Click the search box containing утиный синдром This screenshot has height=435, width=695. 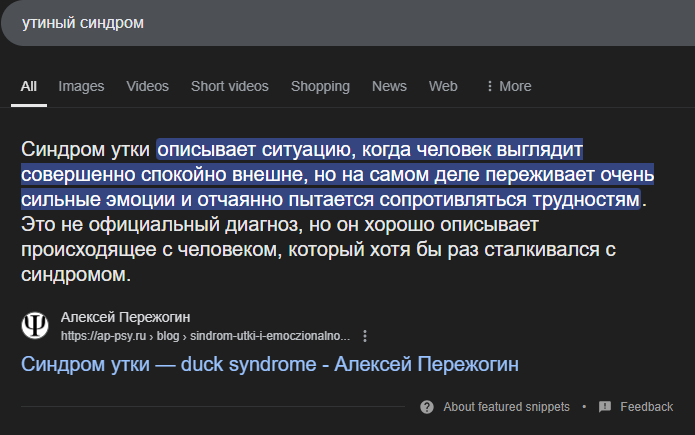350,23
